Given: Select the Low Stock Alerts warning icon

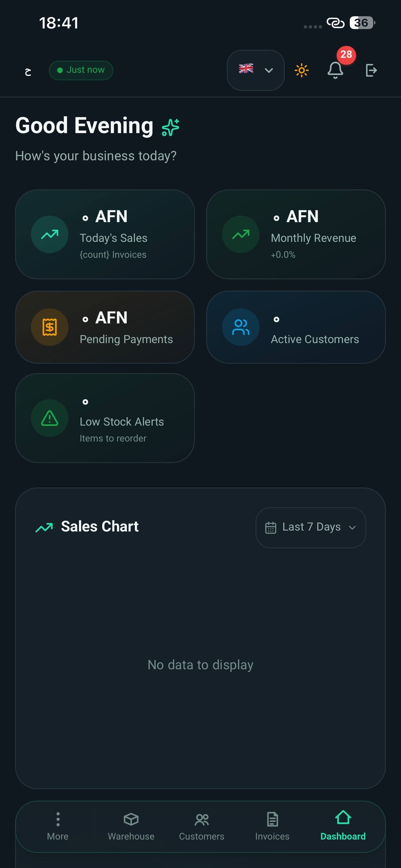Looking at the screenshot, I should coord(49,418).
